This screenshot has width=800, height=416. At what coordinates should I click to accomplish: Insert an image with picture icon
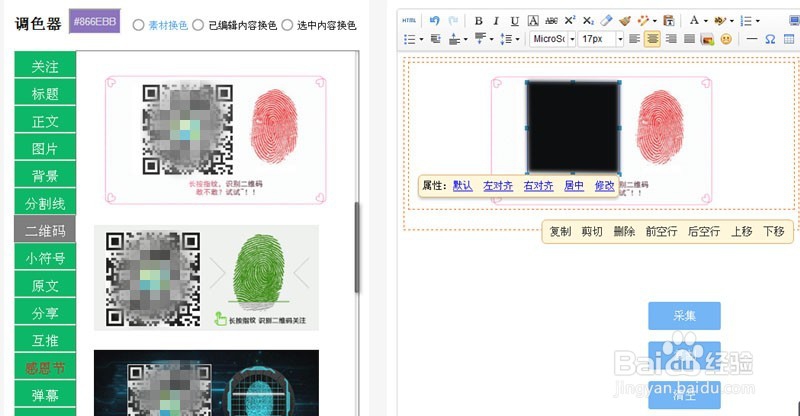707,39
